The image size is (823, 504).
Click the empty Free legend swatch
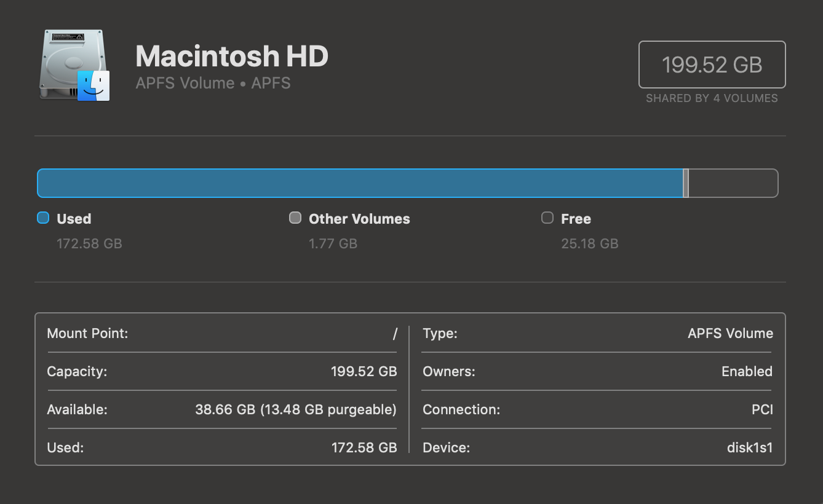pyautogui.click(x=547, y=218)
